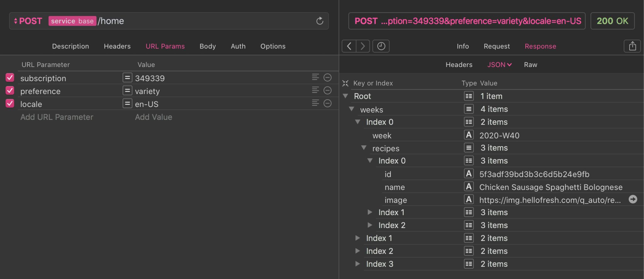The height and width of the screenshot is (279, 644).
Task: Click the Add URL Parameter field
Action: click(57, 117)
